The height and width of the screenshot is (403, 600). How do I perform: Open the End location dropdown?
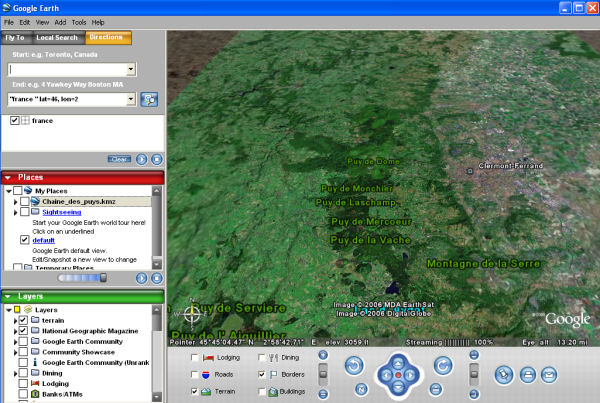point(131,99)
